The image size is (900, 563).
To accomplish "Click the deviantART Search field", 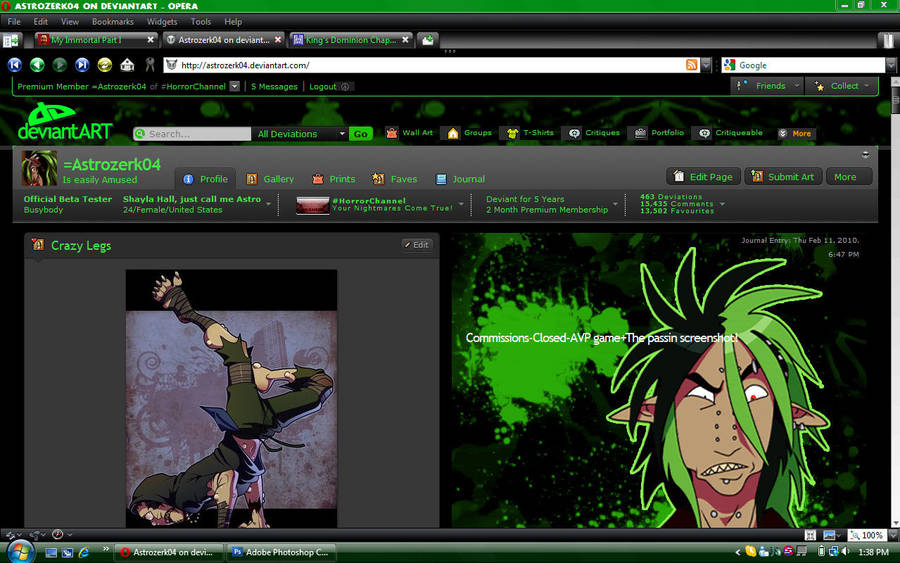I will pos(192,134).
